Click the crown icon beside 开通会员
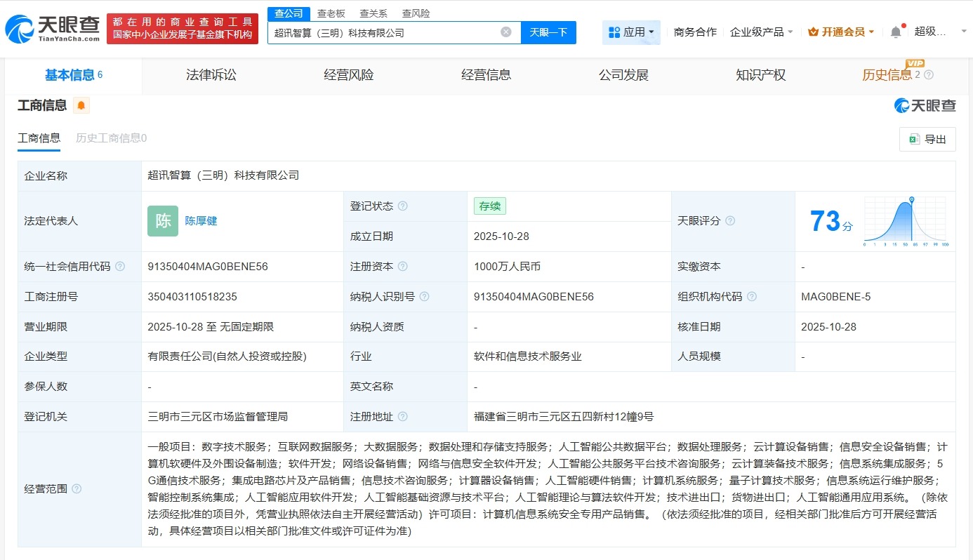The height and width of the screenshot is (560, 973). tap(814, 32)
